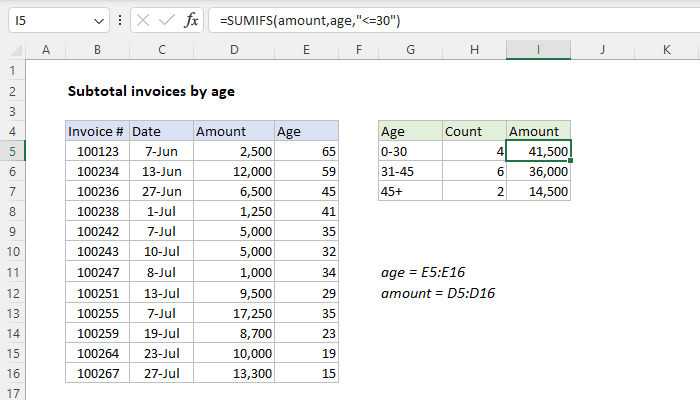Click the fill handle on cell I5
Screen dimensions: 700x400
coord(571,161)
